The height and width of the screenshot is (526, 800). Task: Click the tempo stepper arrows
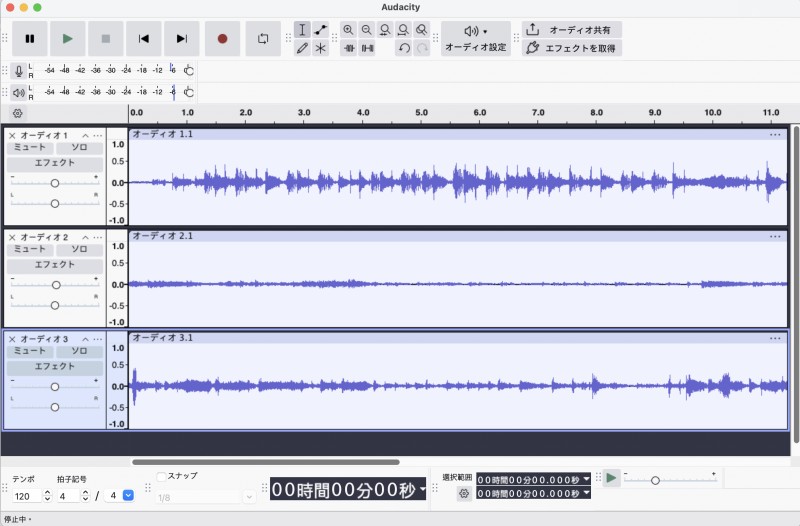click(x=47, y=496)
